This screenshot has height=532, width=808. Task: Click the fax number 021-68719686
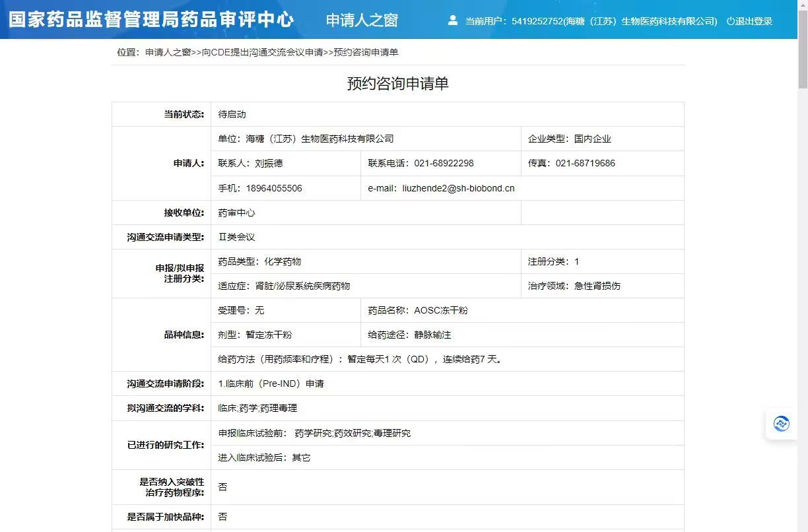coord(585,163)
